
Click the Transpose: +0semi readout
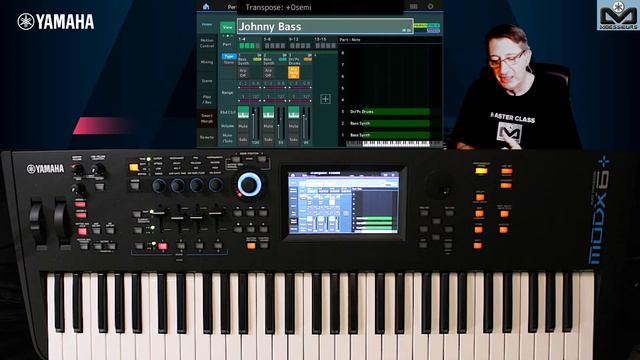[x=278, y=7]
